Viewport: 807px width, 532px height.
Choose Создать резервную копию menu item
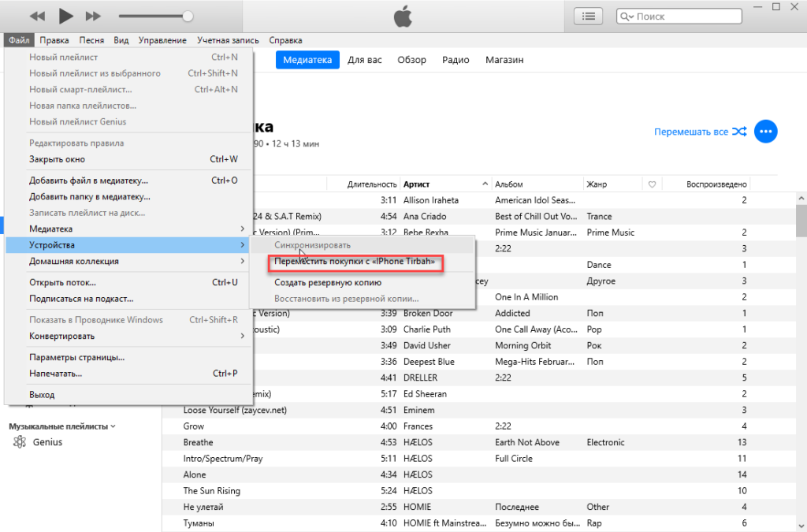pyautogui.click(x=328, y=282)
